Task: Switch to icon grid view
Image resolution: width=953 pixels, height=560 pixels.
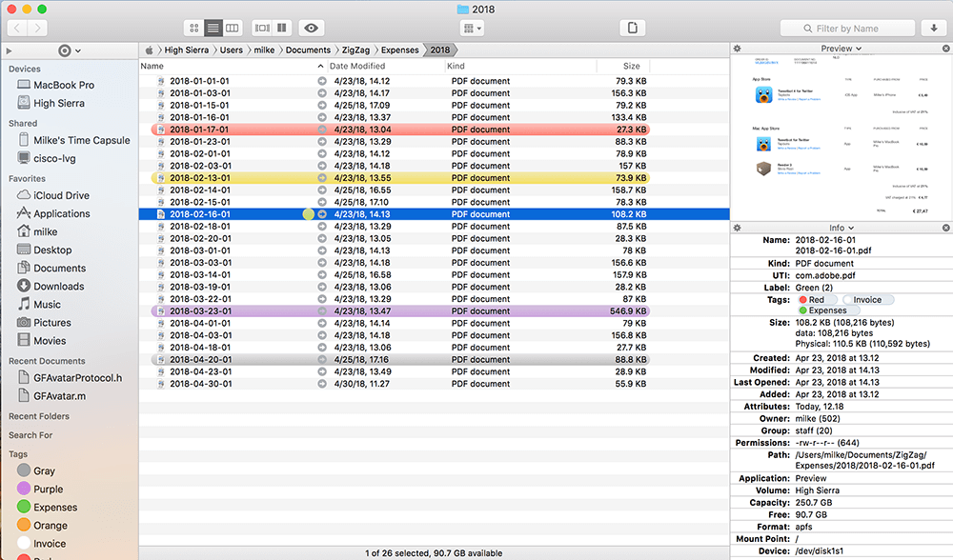Action: click(194, 28)
